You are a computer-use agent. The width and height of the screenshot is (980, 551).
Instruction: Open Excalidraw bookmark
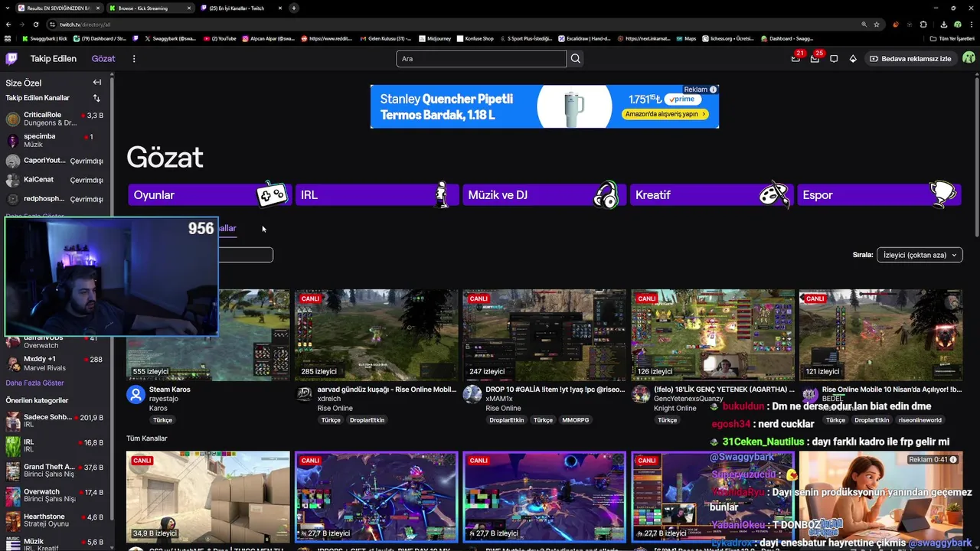coord(584,38)
